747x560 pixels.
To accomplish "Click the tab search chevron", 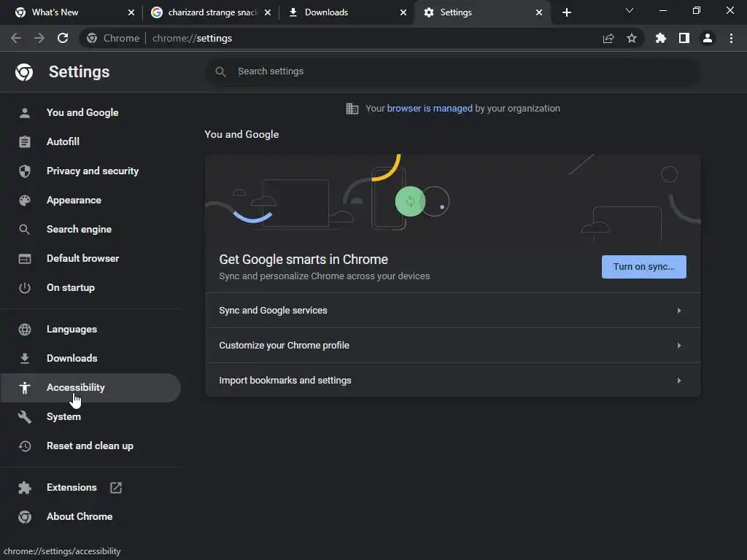I will point(630,10).
